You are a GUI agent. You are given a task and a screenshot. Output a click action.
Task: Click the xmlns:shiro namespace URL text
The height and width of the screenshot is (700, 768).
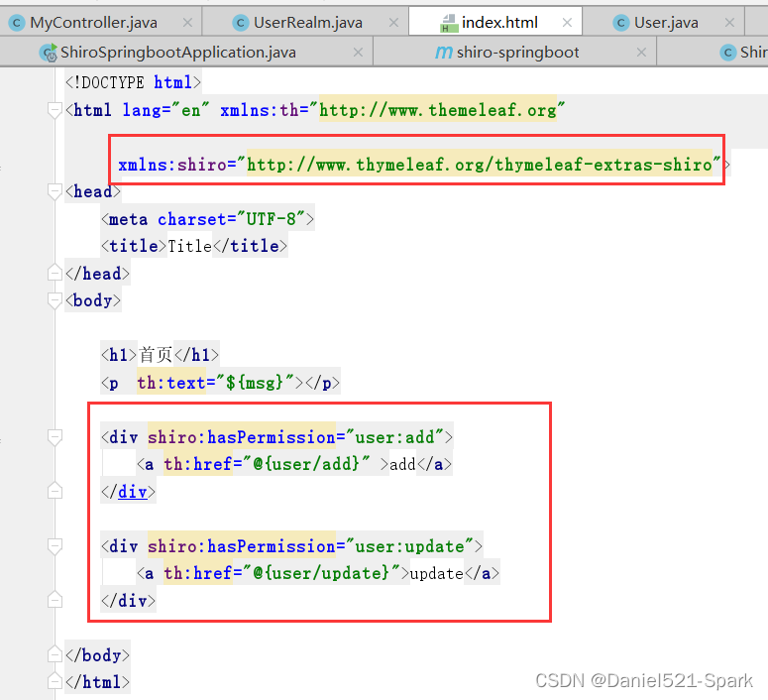coord(479,165)
